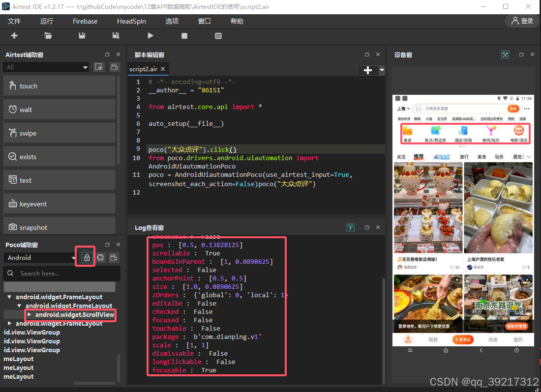Tap the device menu lines icon
The height and width of the screenshot is (392, 541).
coord(410,350)
